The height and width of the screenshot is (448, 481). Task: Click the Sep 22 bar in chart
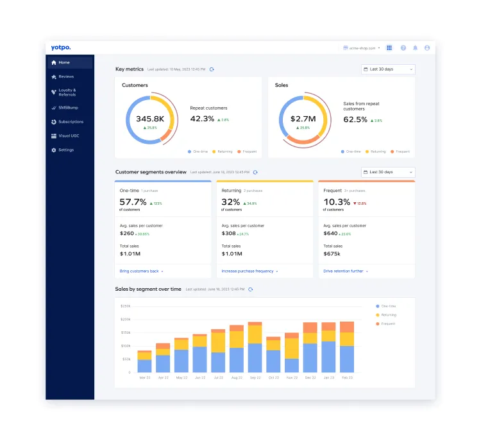coord(255,347)
